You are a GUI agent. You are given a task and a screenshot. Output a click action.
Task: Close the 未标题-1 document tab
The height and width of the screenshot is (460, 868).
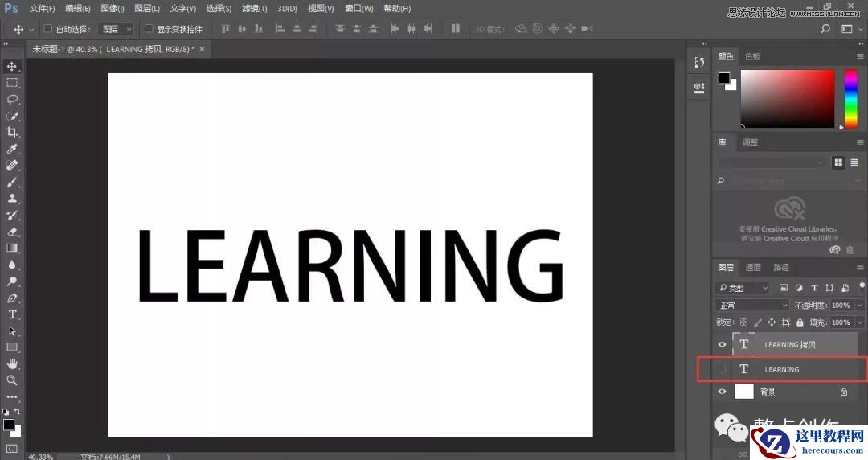coord(202,49)
